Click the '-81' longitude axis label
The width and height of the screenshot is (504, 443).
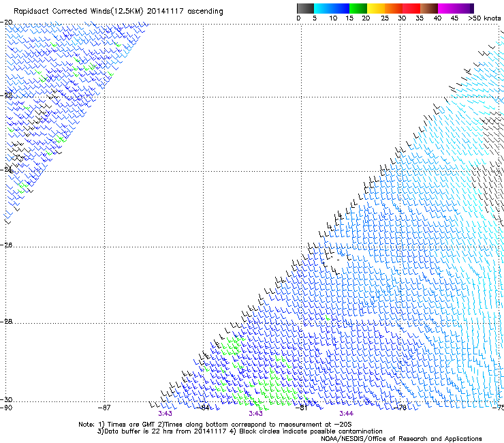(x=301, y=408)
